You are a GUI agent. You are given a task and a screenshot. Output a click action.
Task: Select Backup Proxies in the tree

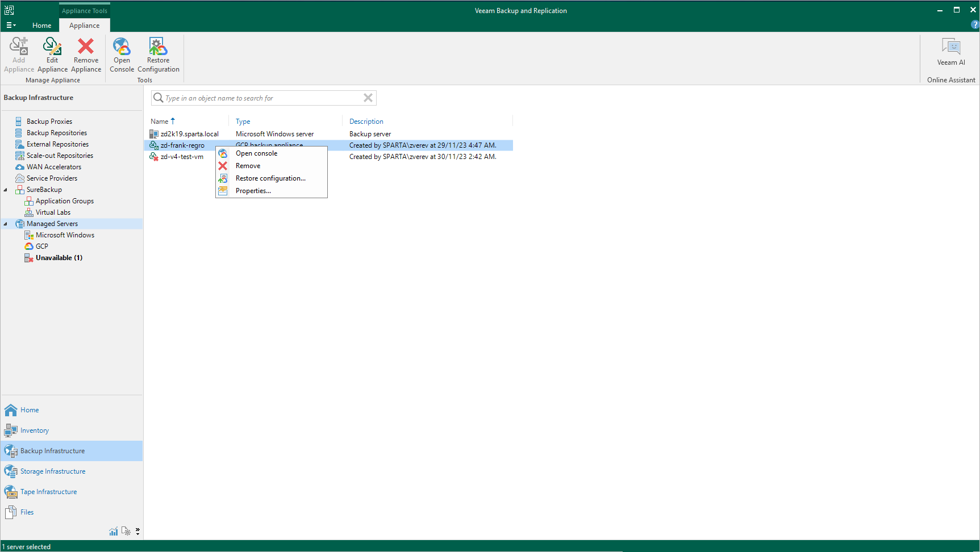coord(49,122)
